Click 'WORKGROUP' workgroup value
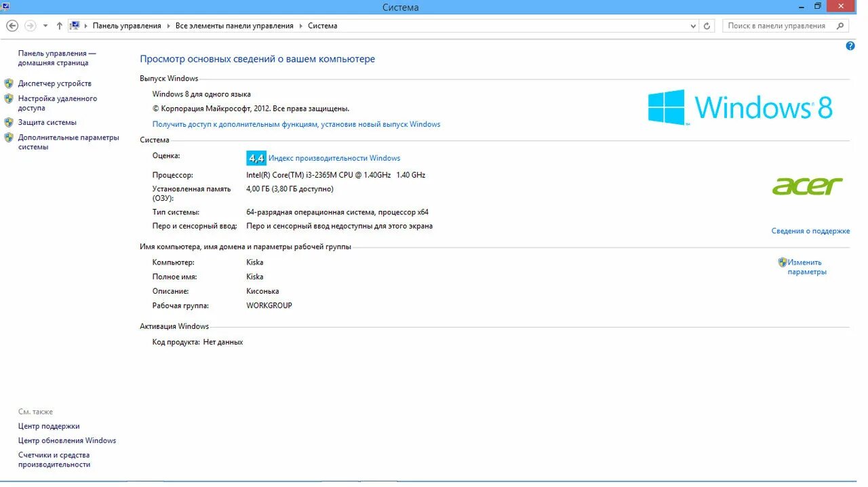 (269, 306)
